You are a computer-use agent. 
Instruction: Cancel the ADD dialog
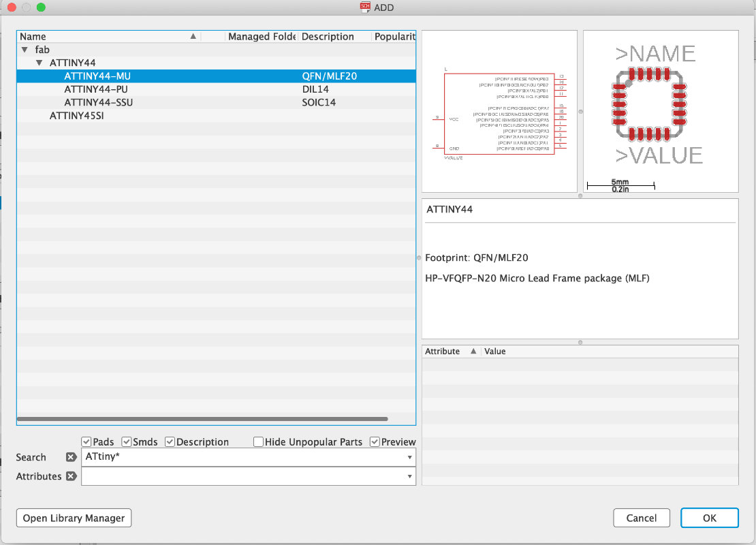click(642, 518)
